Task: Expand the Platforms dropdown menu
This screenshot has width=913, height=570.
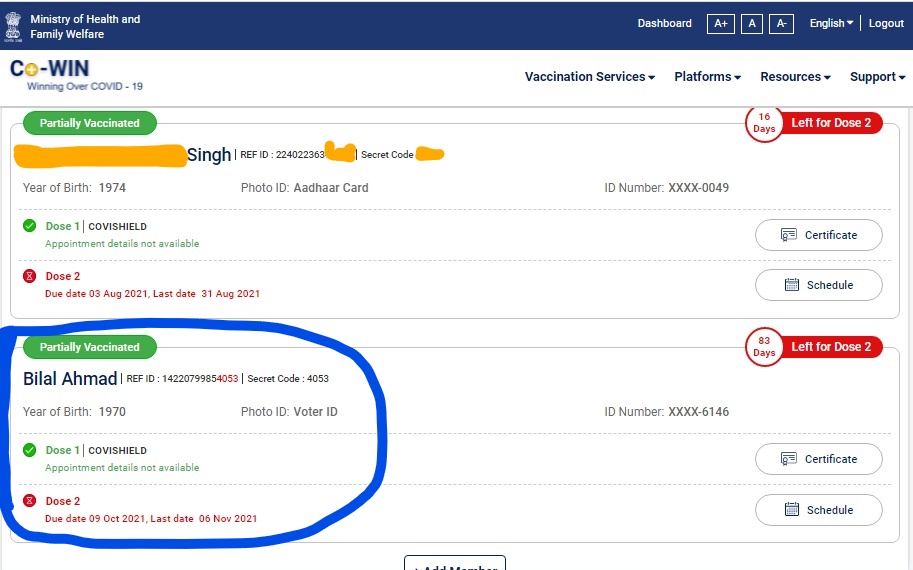Action: (707, 77)
